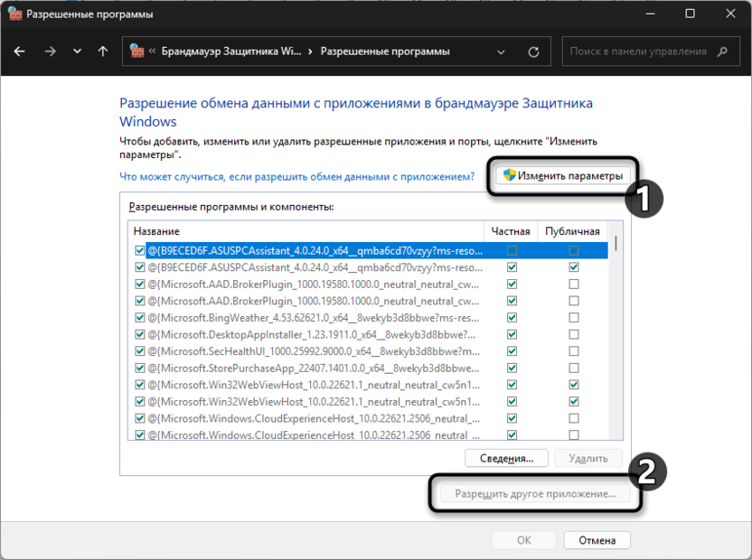Toggle Публичная checkbox for Microsoft.SecHealthUI

[573, 350]
